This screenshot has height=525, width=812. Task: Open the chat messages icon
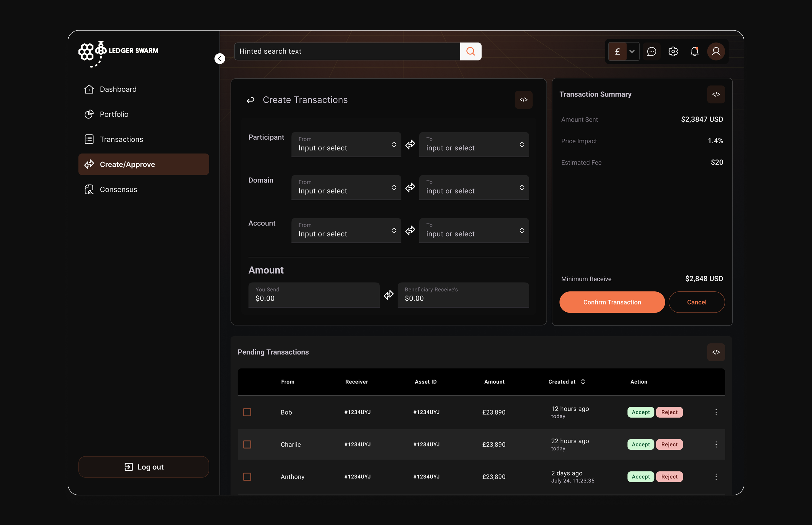[x=652, y=51]
